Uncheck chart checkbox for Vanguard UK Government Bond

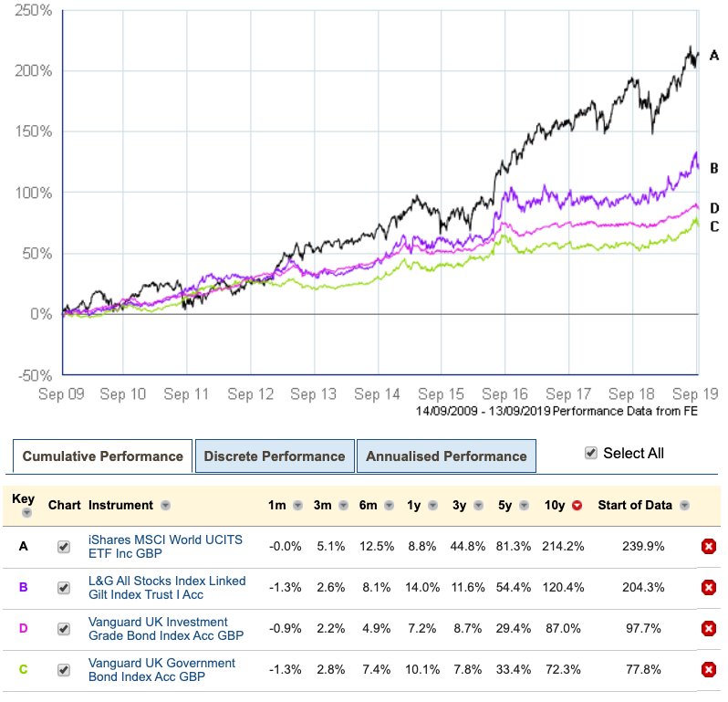pos(63,670)
